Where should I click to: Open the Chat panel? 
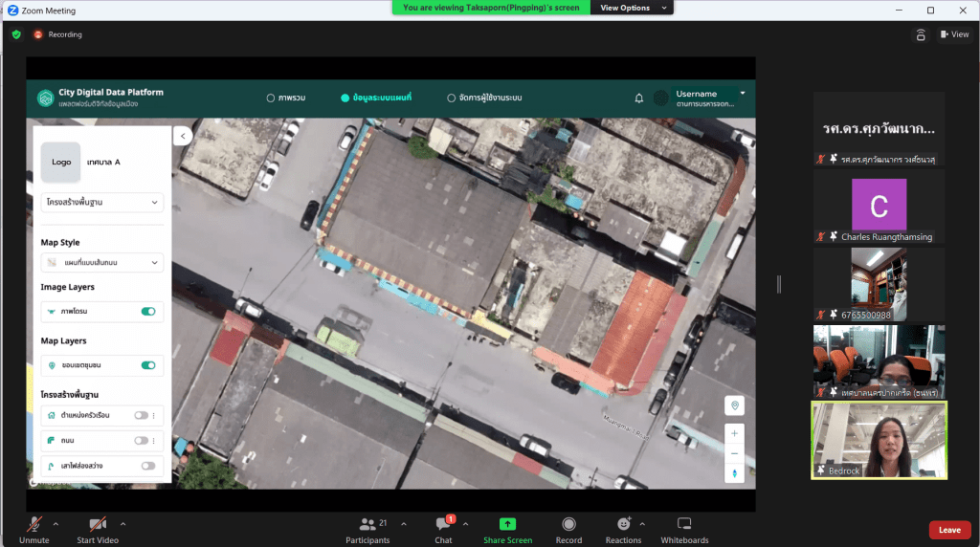coord(443,530)
